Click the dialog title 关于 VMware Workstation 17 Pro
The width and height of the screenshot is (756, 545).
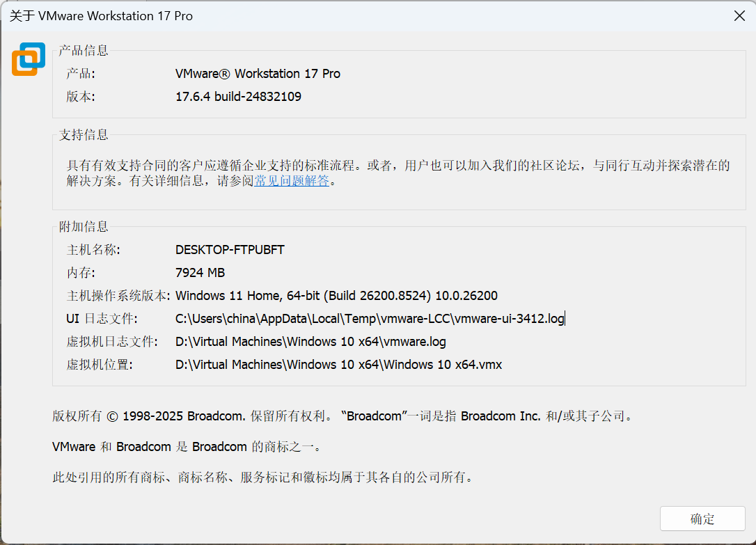click(x=101, y=16)
